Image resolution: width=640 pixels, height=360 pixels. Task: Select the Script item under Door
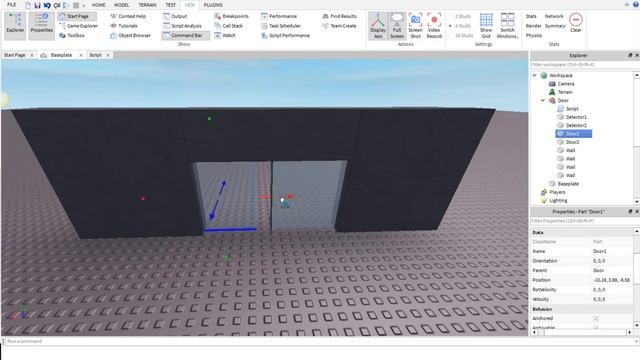(x=572, y=109)
